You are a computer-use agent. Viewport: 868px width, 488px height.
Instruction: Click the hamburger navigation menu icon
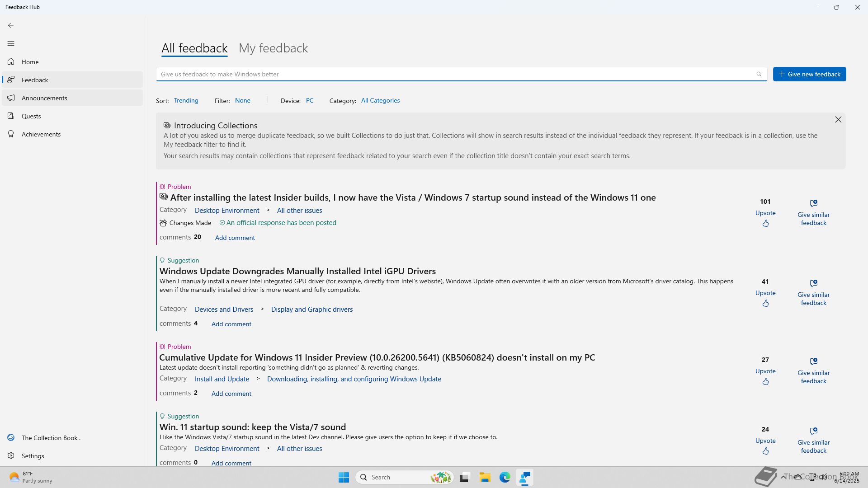click(x=11, y=43)
